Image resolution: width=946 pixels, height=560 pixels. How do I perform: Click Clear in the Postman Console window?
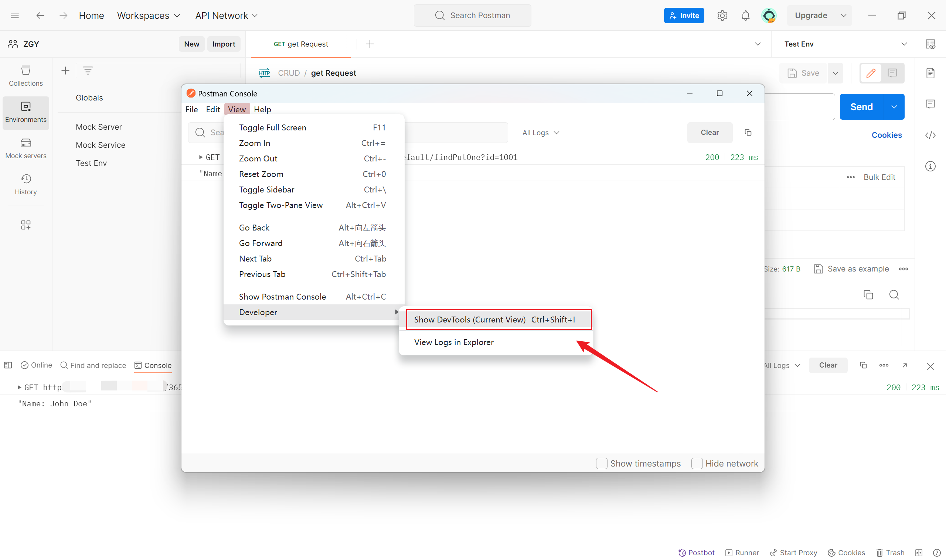[710, 133]
